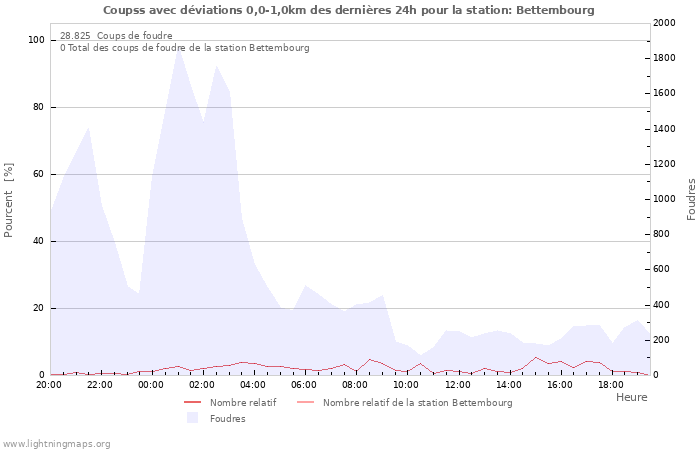The image size is (700, 450).
Task: Click the dark red 'Nombre relatif' legend line
Action: coord(193,402)
